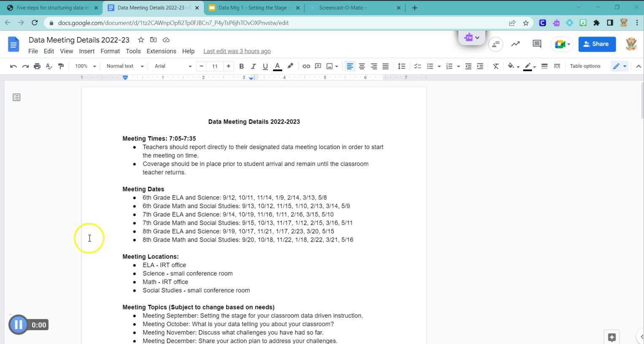Open the font family dropdown
The width and height of the screenshot is (644, 344).
171,66
